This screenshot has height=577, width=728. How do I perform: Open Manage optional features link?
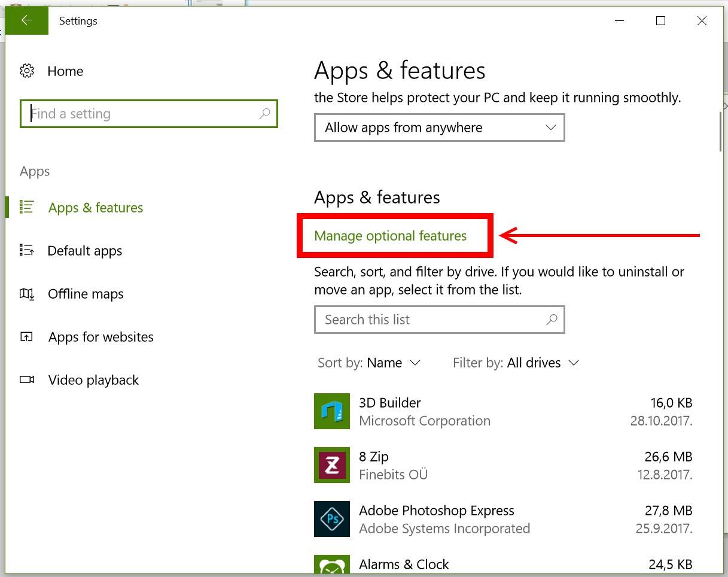(x=390, y=236)
